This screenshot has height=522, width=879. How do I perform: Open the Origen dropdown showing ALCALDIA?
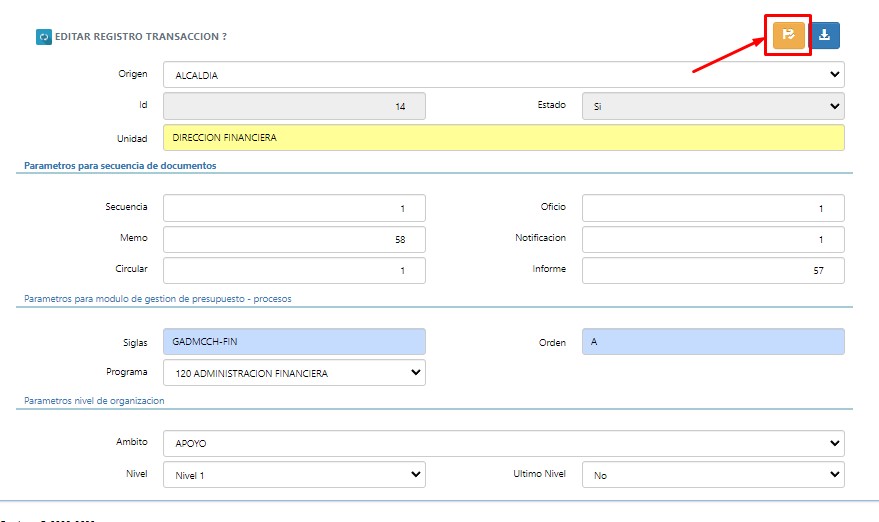(x=503, y=75)
